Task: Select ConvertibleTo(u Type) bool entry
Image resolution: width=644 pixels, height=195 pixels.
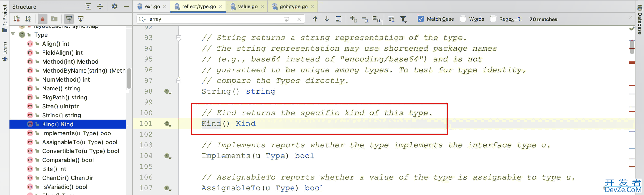Action: click(x=80, y=151)
